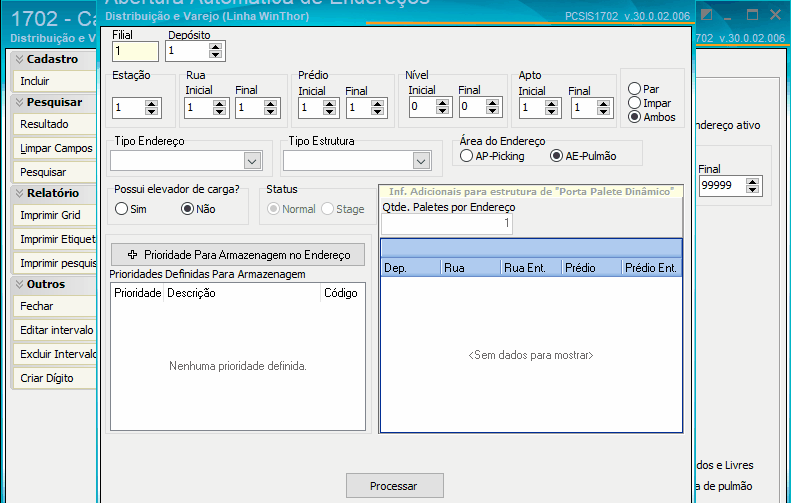Click the Fechar sidebar button
This screenshot has height=503, width=791.
click(x=54, y=306)
